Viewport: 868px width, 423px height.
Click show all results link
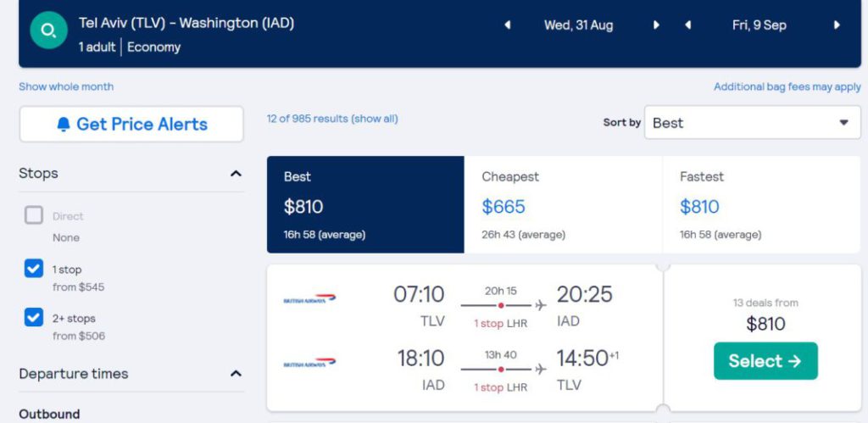(x=376, y=119)
